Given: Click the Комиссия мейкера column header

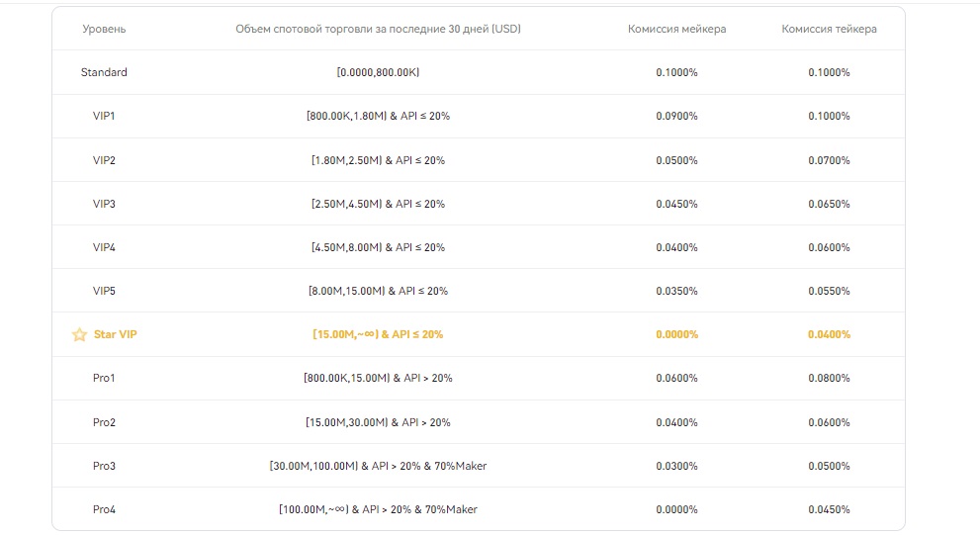Looking at the screenshot, I should pos(676,29).
